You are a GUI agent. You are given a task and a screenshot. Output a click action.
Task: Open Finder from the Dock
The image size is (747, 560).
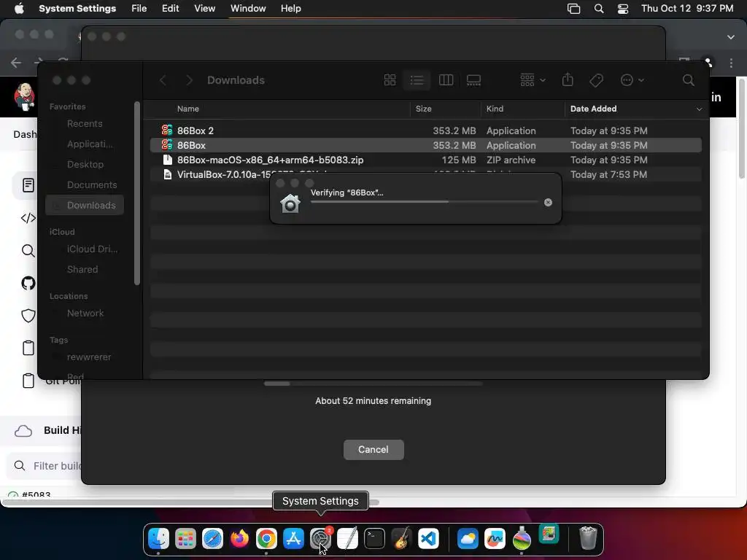coord(158,539)
